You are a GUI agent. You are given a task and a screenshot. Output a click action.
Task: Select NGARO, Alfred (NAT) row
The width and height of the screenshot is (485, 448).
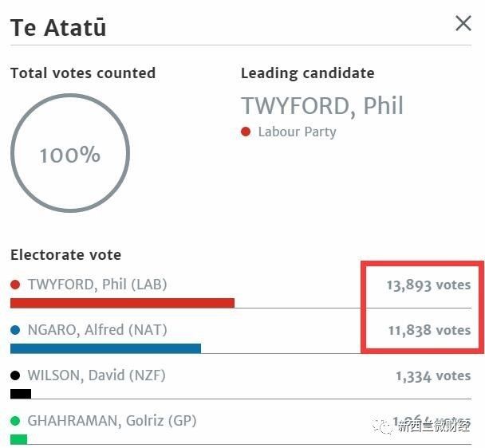click(x=97, y=330)
